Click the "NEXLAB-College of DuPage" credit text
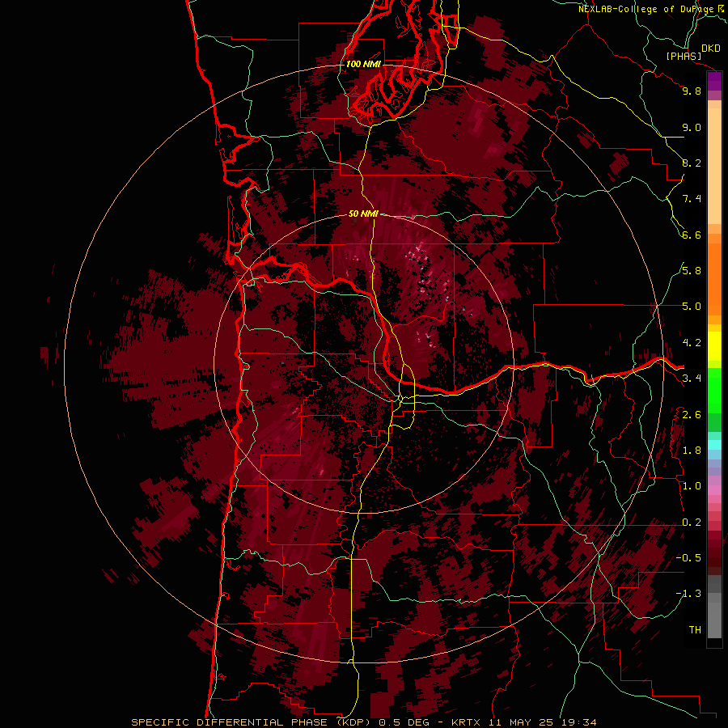 point(645,9)
